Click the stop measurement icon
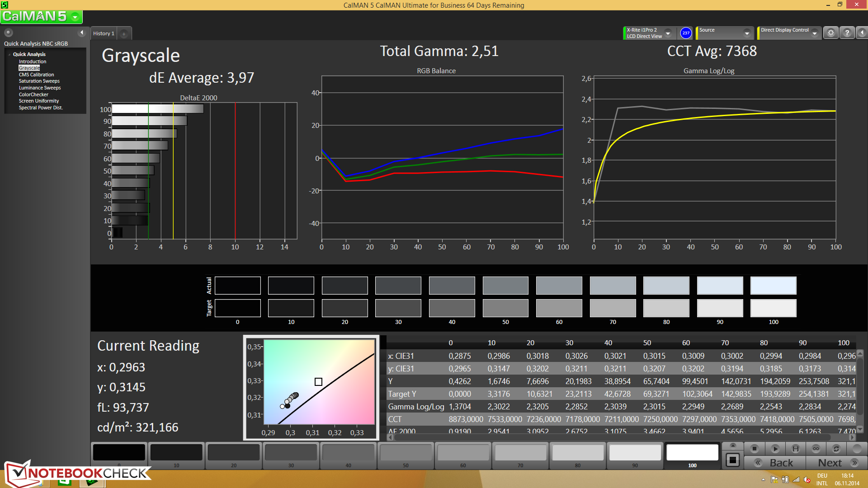This screenshot has width=868, height=488. click(754, 449)
